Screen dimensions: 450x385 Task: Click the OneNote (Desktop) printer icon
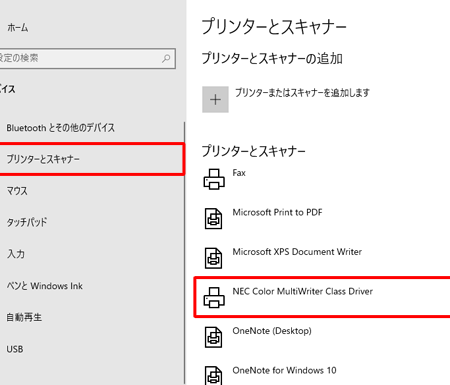pyautogui.click(x=213, y=337)
